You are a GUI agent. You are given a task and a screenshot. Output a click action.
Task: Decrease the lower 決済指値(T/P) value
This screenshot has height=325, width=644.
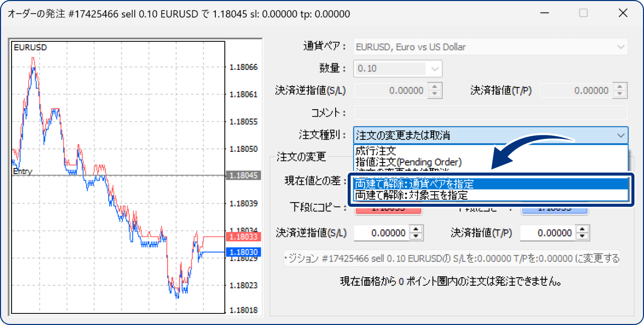tap(582, 235)
